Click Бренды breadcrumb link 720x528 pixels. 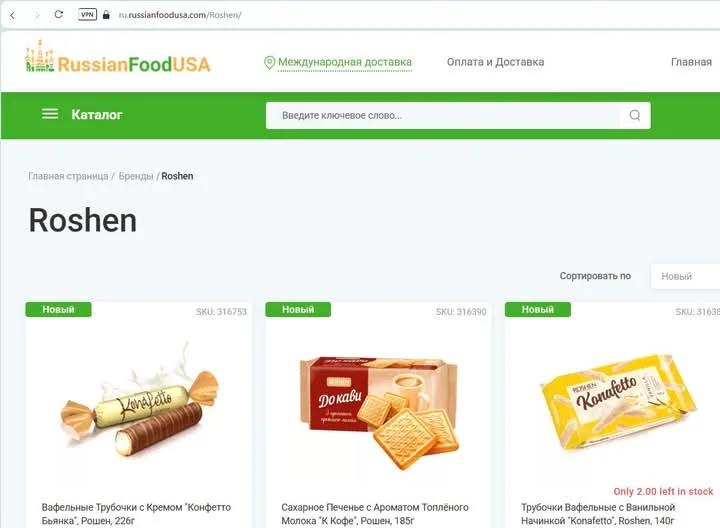click(136, 176)
